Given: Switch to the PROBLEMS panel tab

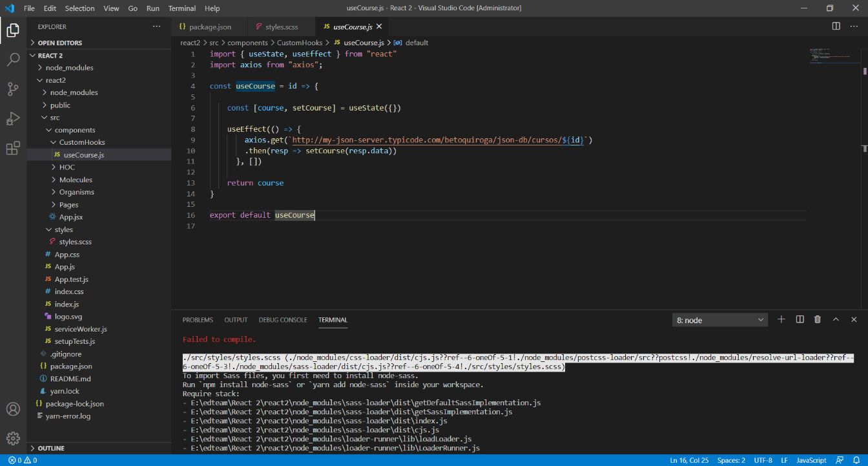Looking at the screenshot, I should pos(198,320).
